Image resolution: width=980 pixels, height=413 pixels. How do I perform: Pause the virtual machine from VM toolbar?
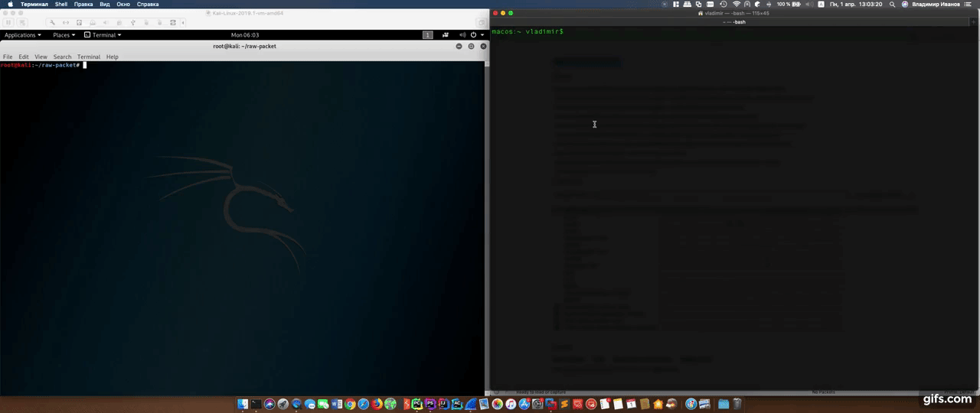(9, 23)
